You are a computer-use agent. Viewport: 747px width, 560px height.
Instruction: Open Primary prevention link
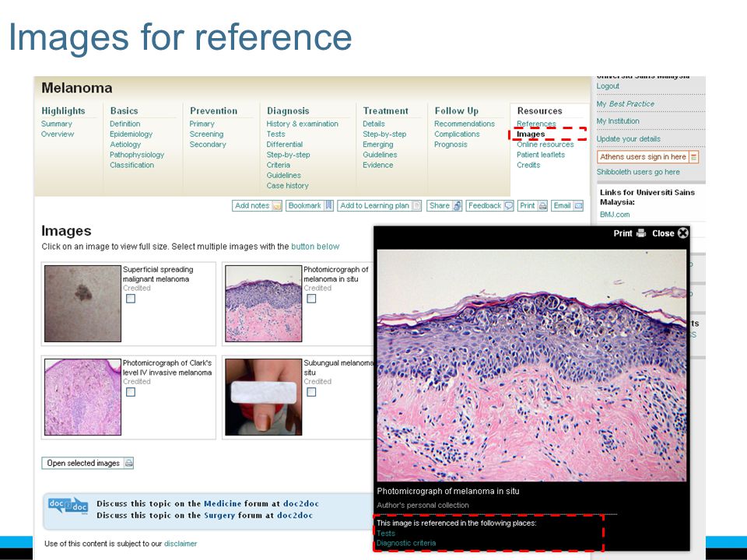click(x=202, y=124)
